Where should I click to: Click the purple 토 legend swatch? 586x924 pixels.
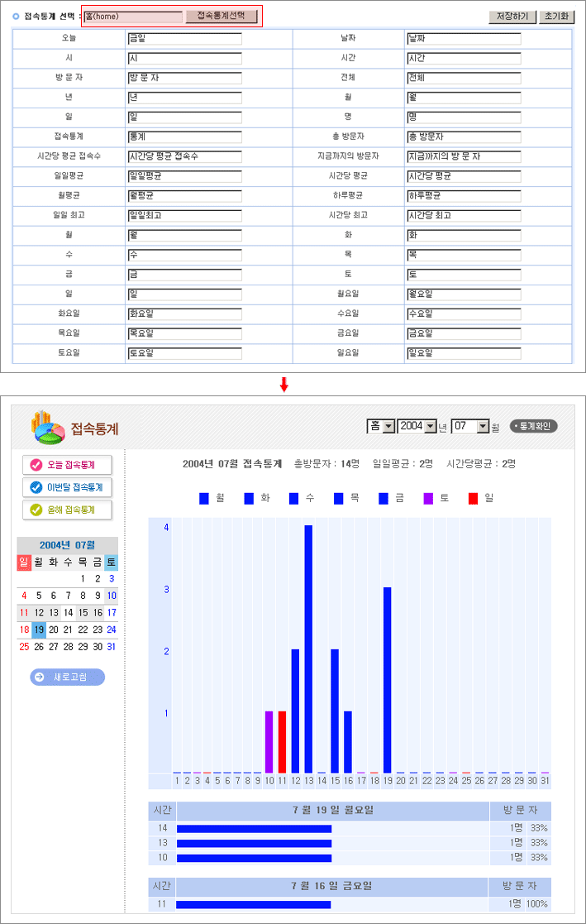pos(428,499)
